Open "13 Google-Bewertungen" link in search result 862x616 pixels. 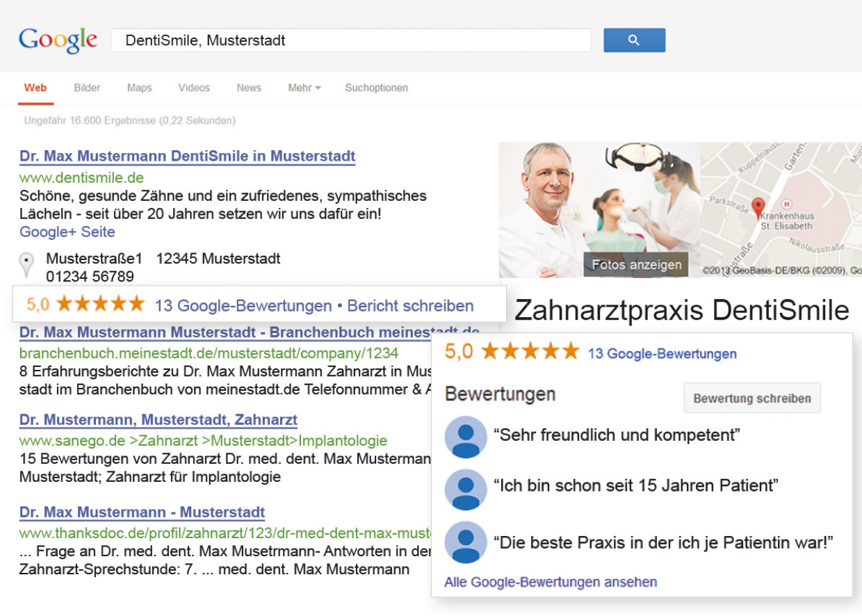(x=243, y=306)
